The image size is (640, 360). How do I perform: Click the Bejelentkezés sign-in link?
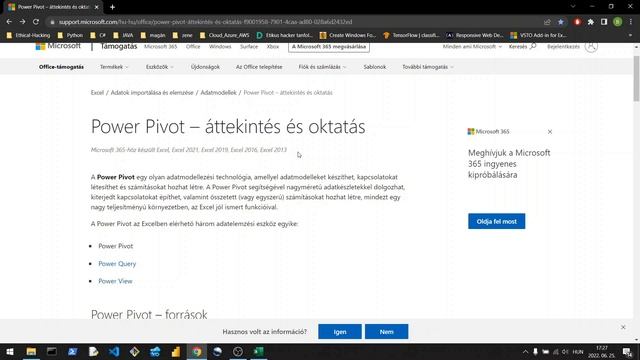pos(563,47)
